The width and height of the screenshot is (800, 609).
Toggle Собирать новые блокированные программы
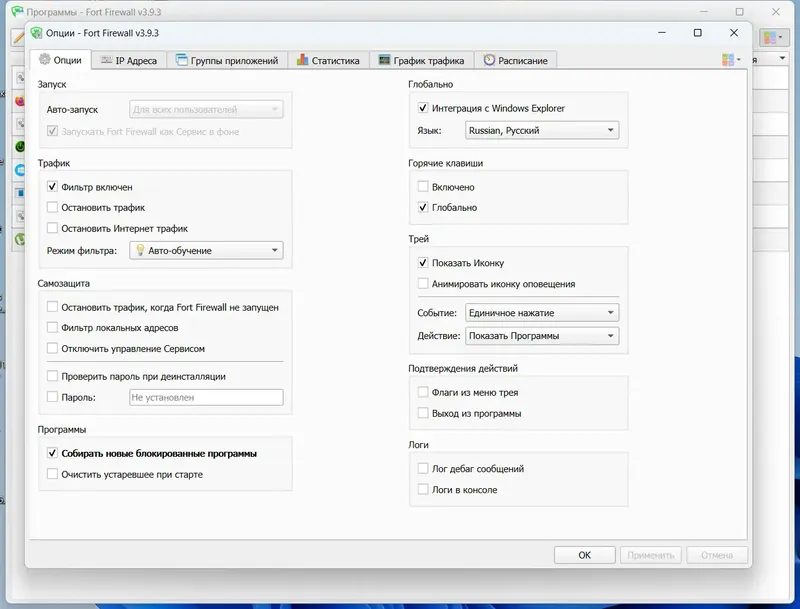point(52,453)
